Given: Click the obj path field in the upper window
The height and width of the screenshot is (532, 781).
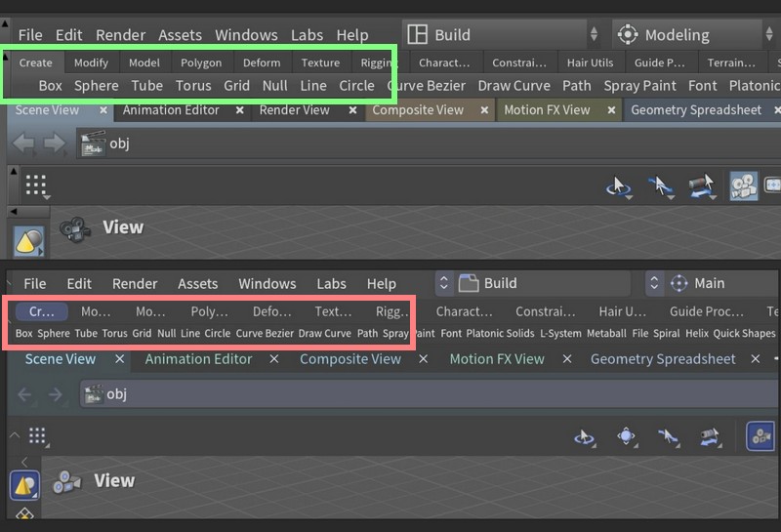Looking at the screenshot, I should click(x=429, y=143).
